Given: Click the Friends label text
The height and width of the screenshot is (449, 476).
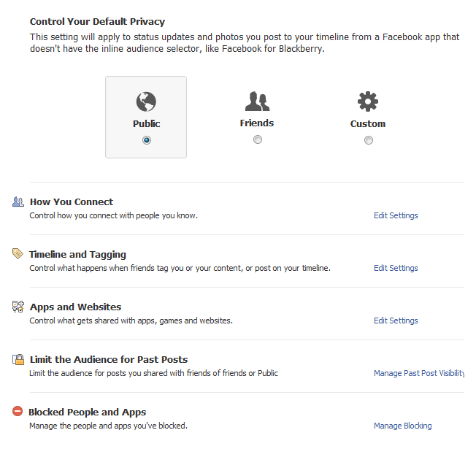Looking at the screenshot, I should pyautogui.click(x=257, y=123).
